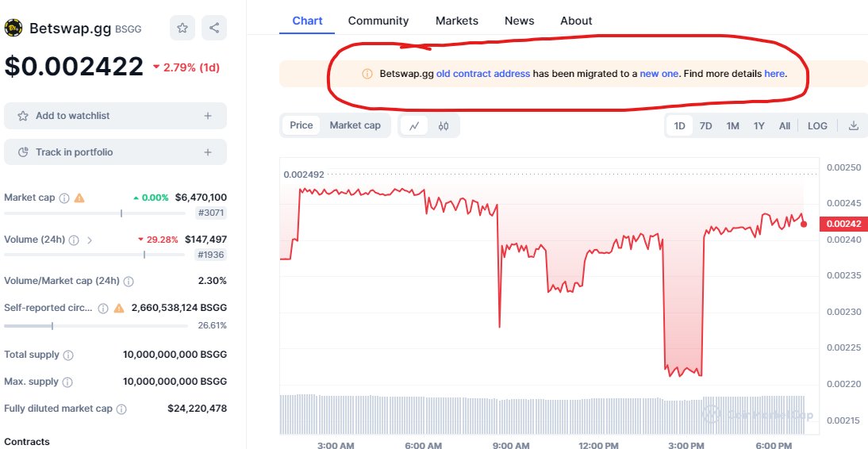Open the Community tab
Viewport: 868px width, 449px height.
(378, 21)
